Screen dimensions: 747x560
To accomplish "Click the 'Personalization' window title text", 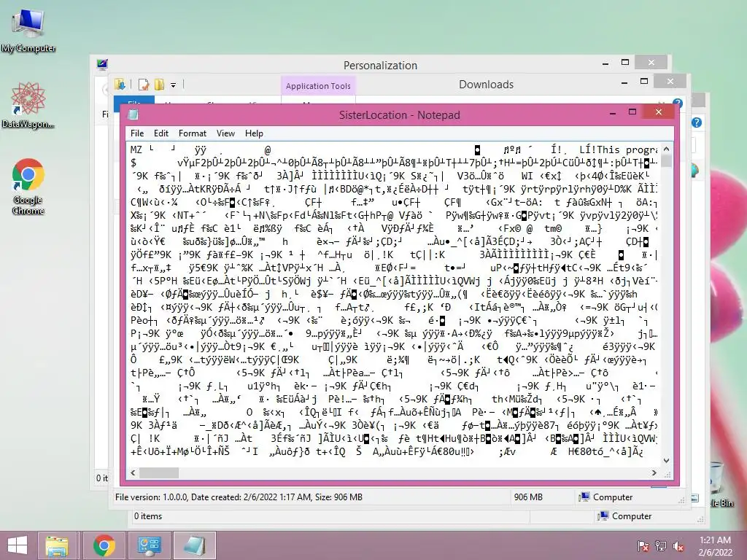I will coord(380,65).
